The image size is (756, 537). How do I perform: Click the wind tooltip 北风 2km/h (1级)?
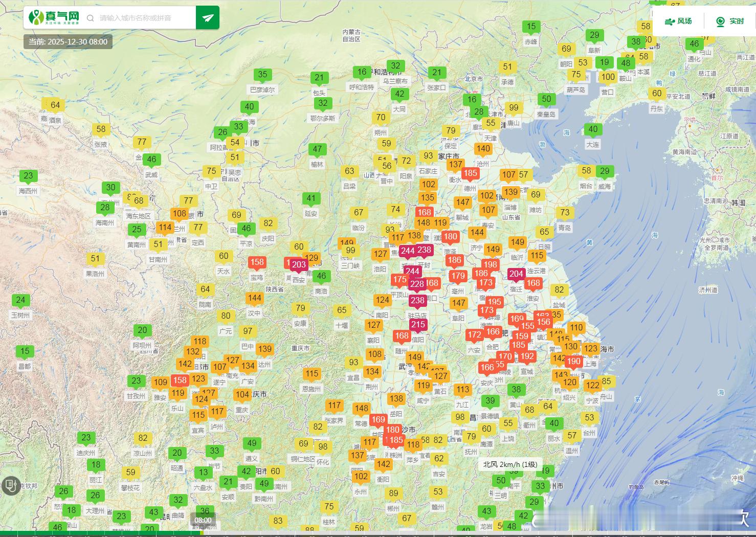[510, 464]
